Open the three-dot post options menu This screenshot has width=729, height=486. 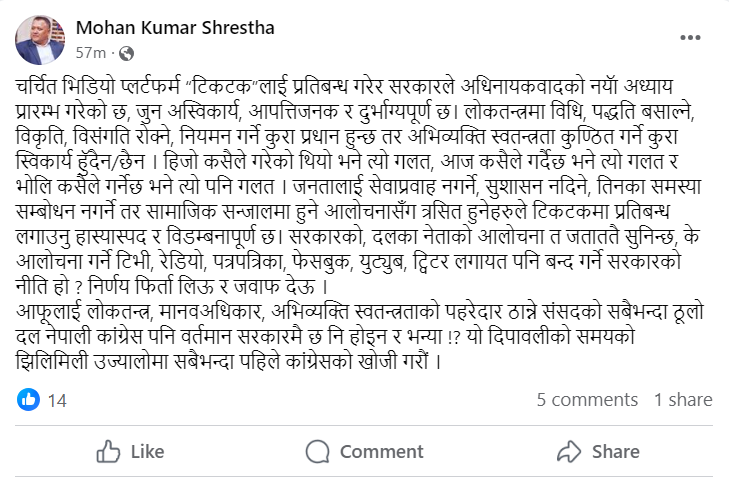point(690,37)
